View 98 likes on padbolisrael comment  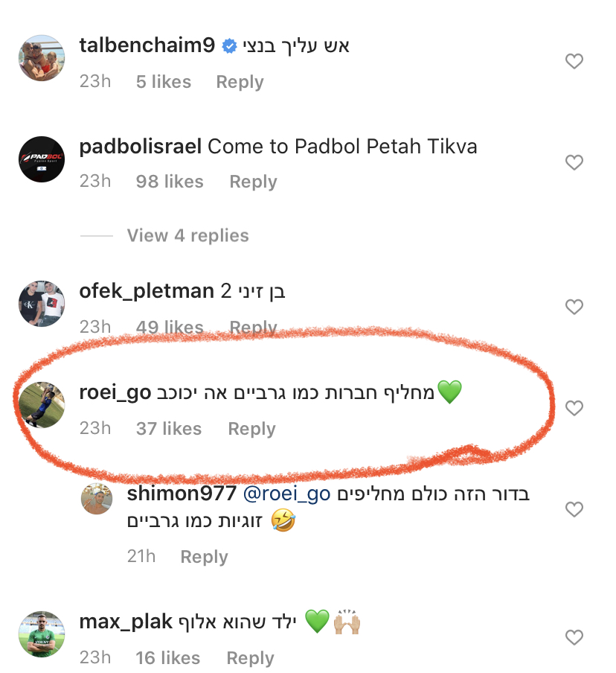pos(170,182)
